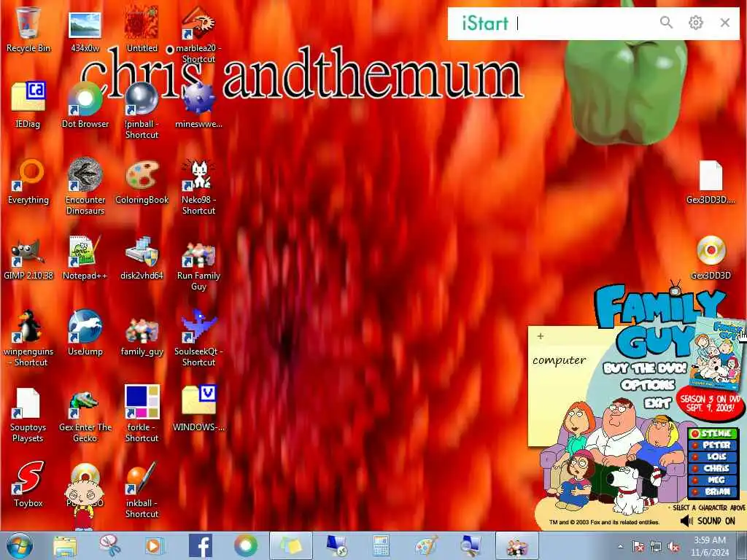Open the Gex3DD3D disc image icon
Screen dimensions: 747x560
click(711, 257)
